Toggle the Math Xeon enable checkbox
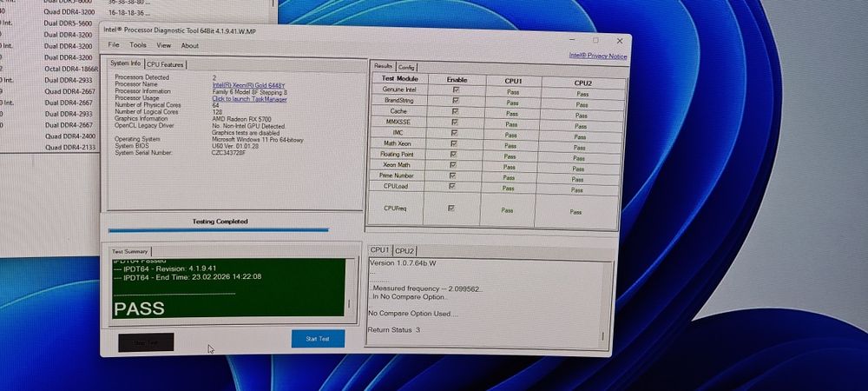Screen dimensions: 868x391 [x=455, y=143]
